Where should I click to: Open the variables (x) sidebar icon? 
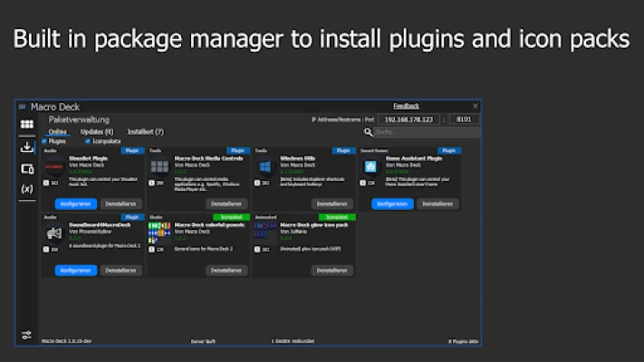tap(27, 189)
